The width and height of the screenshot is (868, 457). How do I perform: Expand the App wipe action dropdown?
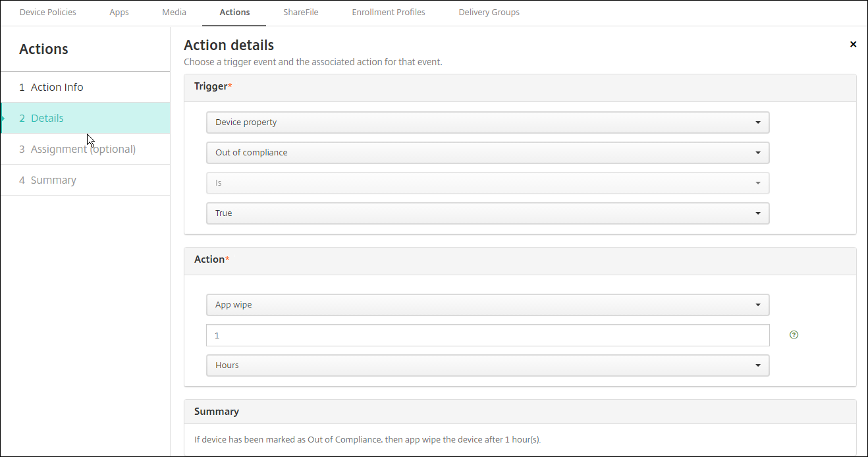pyautogui.click(x=487, y=305)
